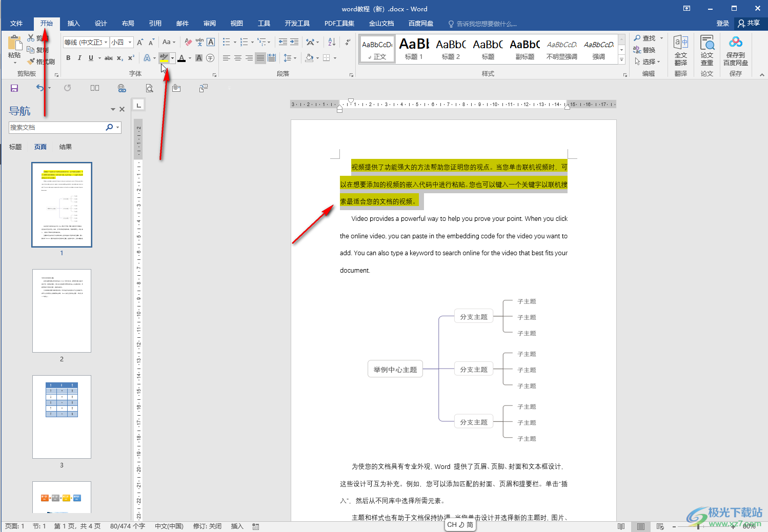Toggle justified alignment
Image resolution: width=768 pixels, height=532 pixels.
pos(260,58)
